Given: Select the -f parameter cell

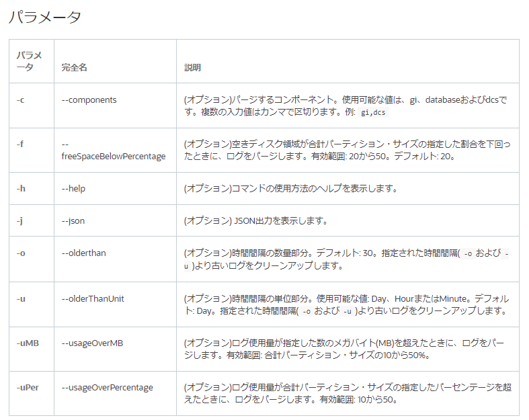Looking at the screenshot, I should pyautogui.click(x=32, y=150).
